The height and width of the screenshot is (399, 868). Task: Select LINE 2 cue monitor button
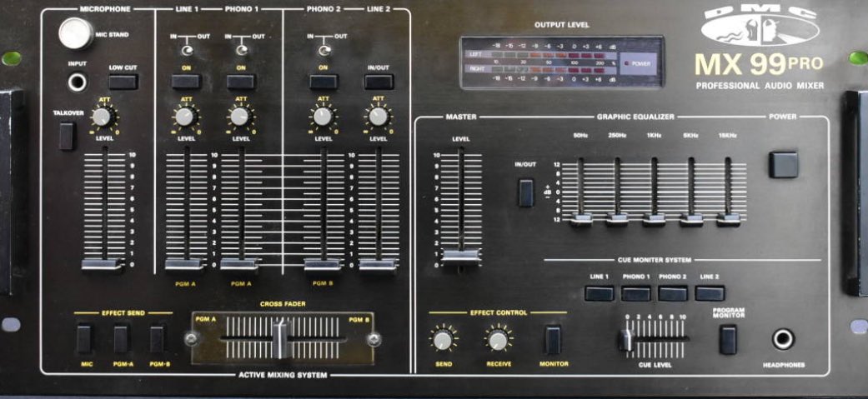click(x=710, y=293)
